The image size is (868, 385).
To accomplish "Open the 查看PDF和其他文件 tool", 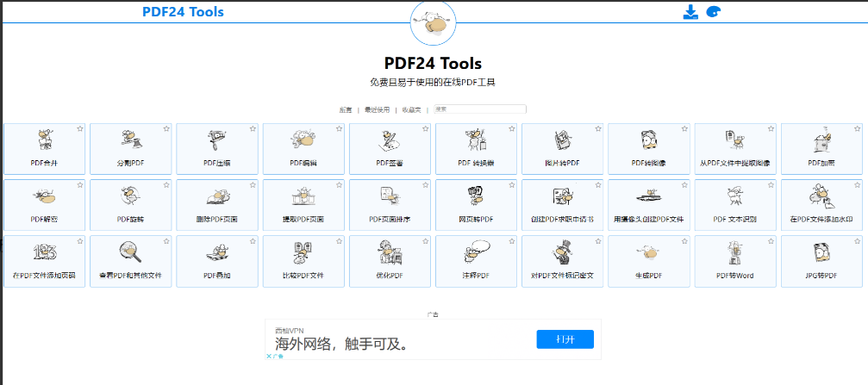I will tap(131, 261).
